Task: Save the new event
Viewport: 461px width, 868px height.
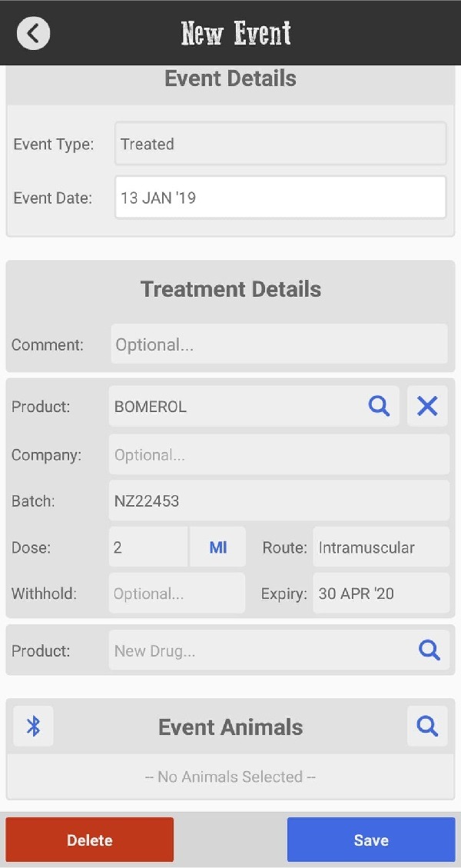Action: coord(371,840)
